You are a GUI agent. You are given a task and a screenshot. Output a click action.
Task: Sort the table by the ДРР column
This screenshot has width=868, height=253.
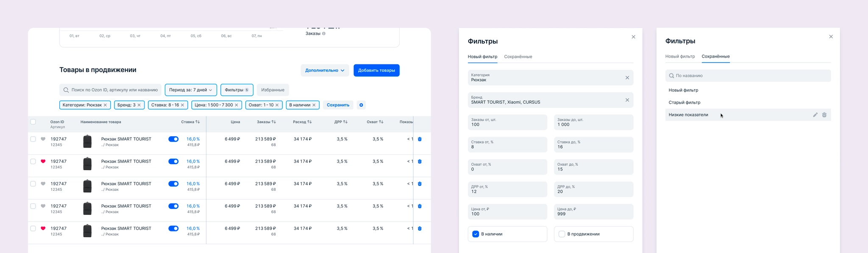345,122
